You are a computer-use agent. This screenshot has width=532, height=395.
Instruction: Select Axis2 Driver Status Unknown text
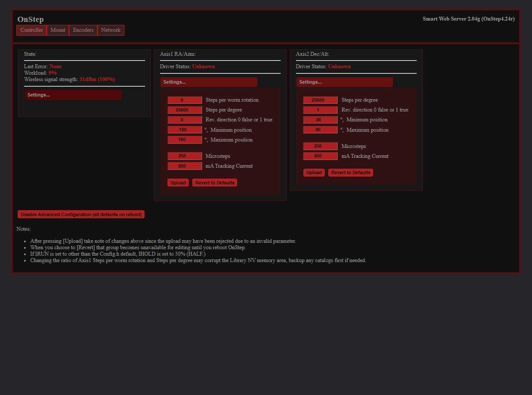point(339,66)
